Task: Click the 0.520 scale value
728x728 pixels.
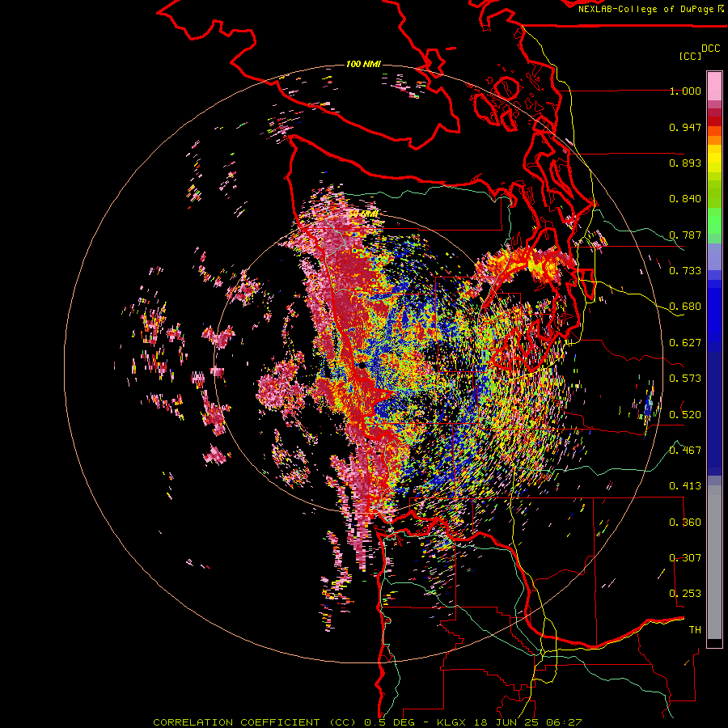Action: click(x=685, y=414)
